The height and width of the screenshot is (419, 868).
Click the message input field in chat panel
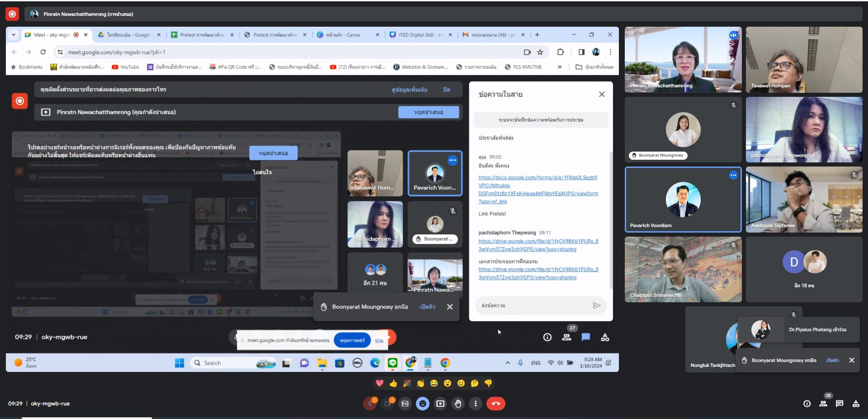coord(533,305)
